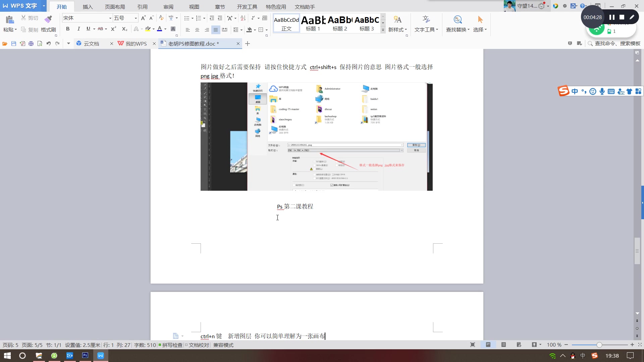Select center text alignment
The height and width of the screenshot is (362, 644).
click(x=197, y=30)
